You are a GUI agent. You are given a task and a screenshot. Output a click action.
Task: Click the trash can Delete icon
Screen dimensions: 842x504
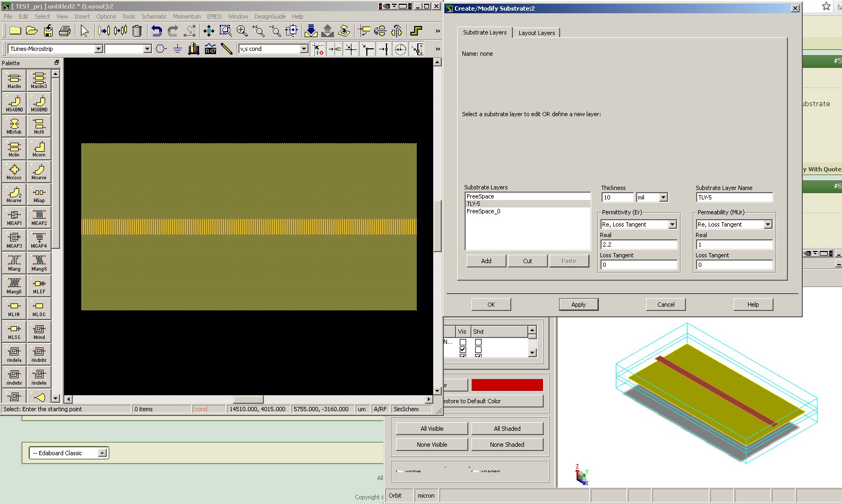coord(137,31)
